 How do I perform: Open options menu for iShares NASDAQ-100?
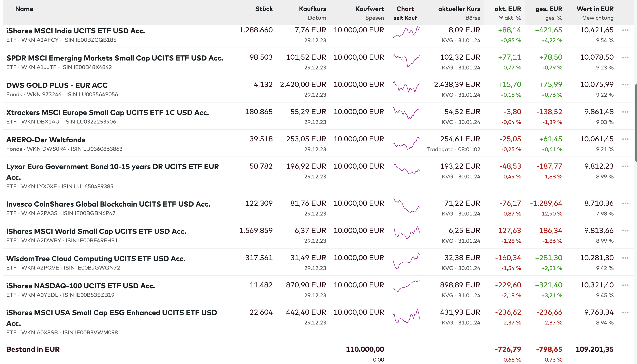click(x=625, y=285)
